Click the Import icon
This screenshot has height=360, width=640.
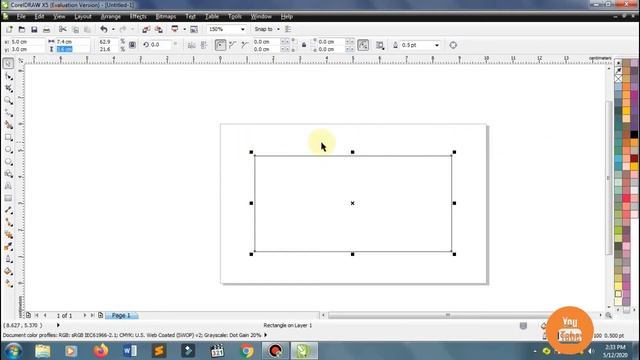[x=146, y=29]
